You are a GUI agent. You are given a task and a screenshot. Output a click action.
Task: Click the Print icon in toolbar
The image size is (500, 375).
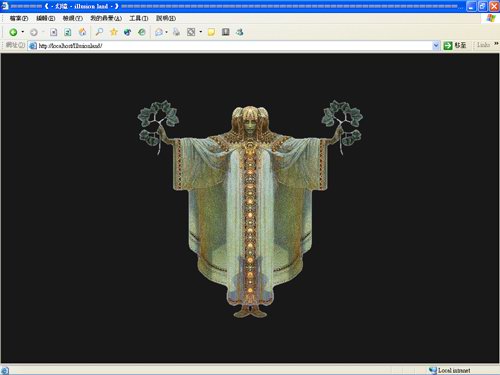(x=176, y=32)
